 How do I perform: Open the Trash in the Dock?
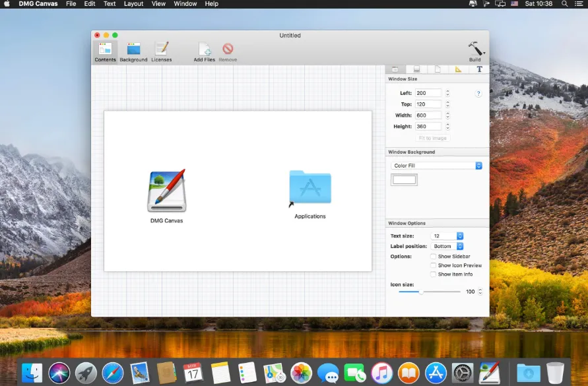click(x=556, y=373)
